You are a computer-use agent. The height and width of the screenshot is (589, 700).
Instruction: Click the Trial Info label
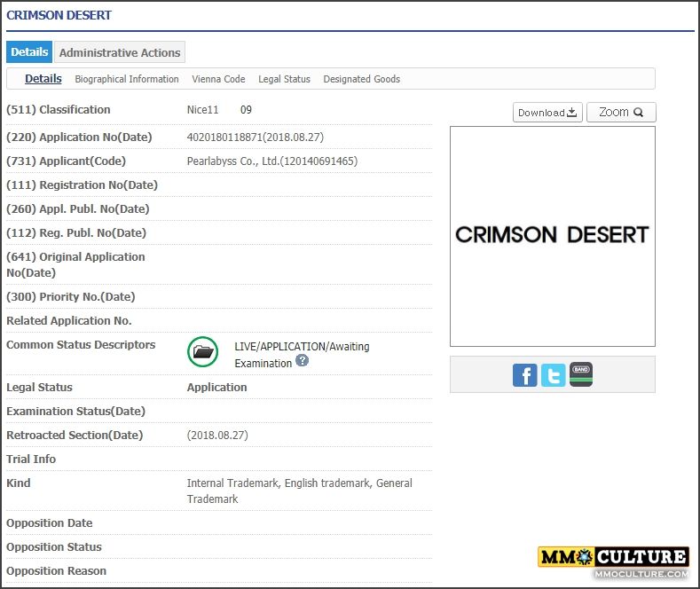click(x=31, y=459)
